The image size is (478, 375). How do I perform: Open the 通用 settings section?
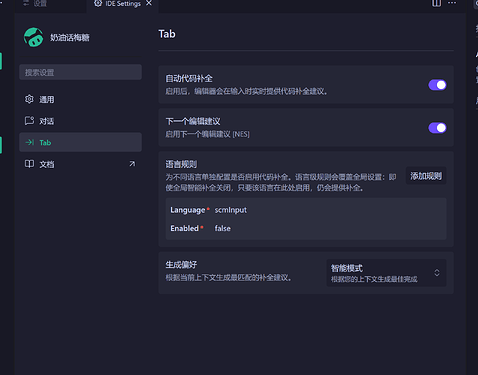(80, 99)
